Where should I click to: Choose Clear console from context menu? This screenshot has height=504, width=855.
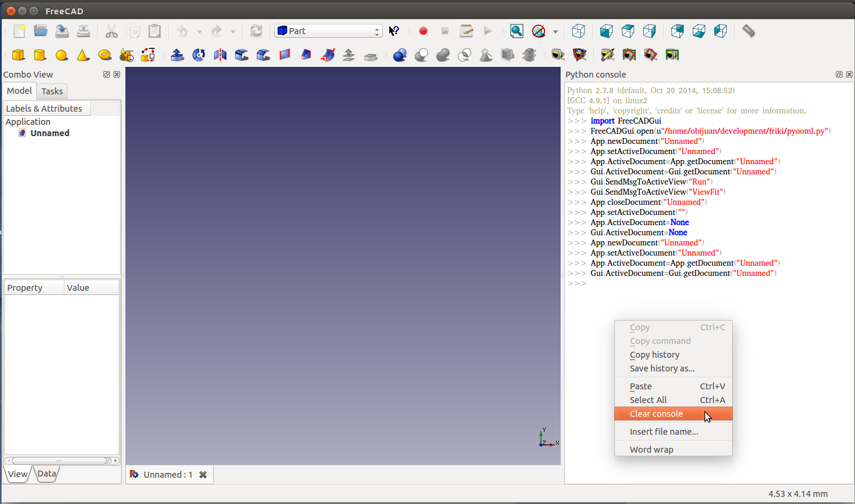pyautogui.click(x=656, y=414)
